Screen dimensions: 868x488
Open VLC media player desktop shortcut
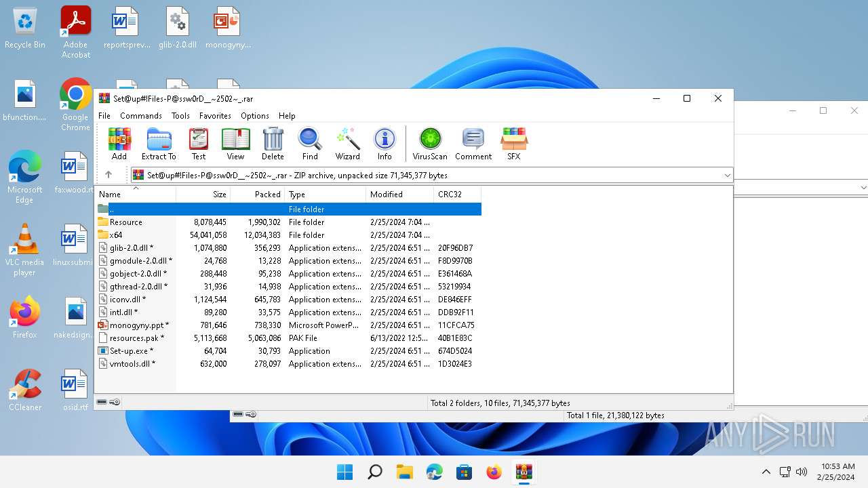click(x=25, y=249)
